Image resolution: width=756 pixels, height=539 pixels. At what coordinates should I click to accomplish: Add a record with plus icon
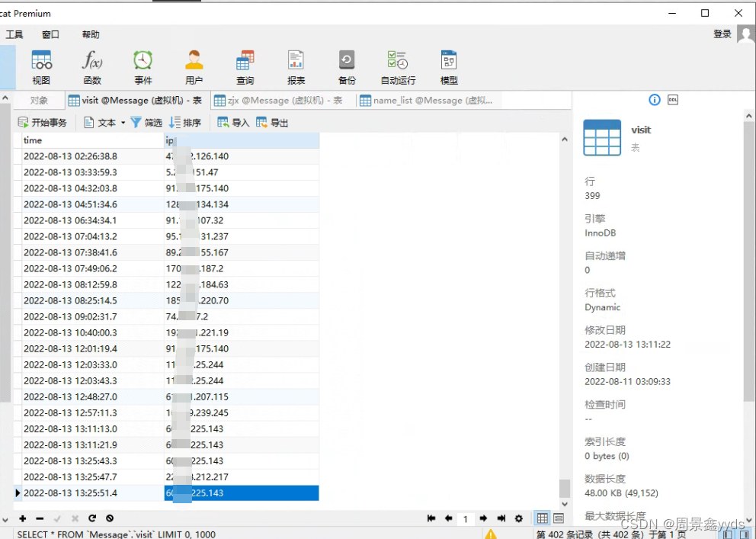coord(23,518)
